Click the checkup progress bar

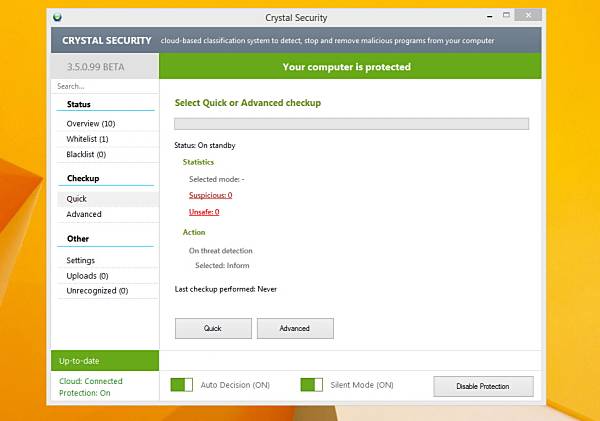click(351, 124)
